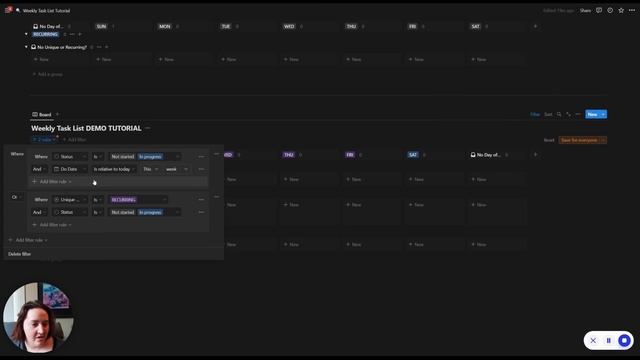Open the three-dot menu on the second Status rule

point(201,212)
